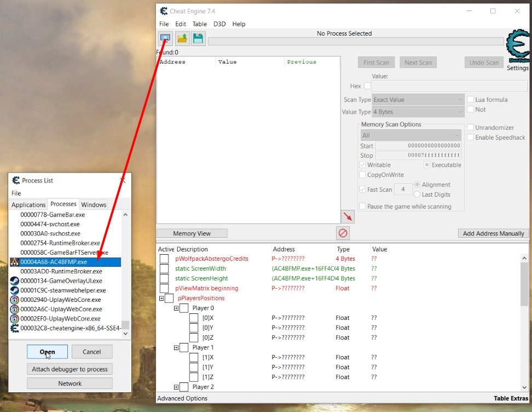Select the Last Digits radio button

[417, 194]
